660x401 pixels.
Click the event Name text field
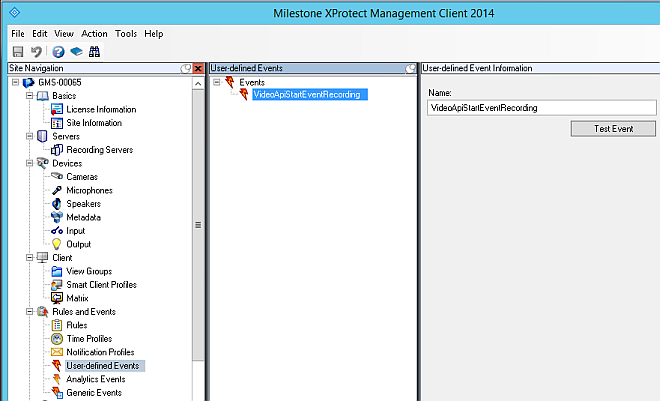coord(540,107)
